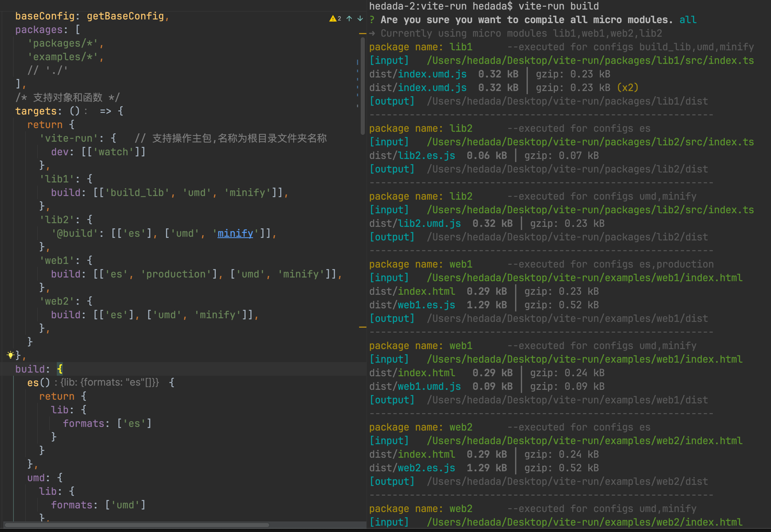Click the 'watch' string in dev

[x=112, y=152]
